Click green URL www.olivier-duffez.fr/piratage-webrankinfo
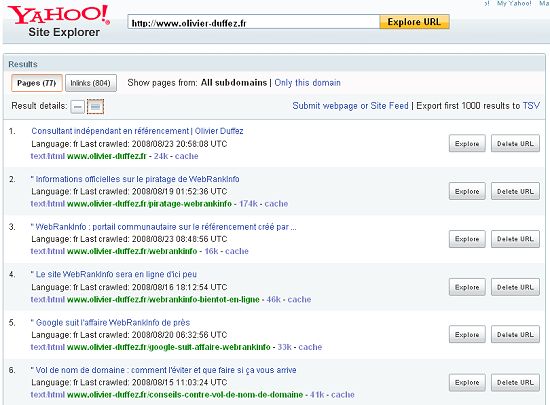Viewport: 550px width, 405px height. point(149,204)
